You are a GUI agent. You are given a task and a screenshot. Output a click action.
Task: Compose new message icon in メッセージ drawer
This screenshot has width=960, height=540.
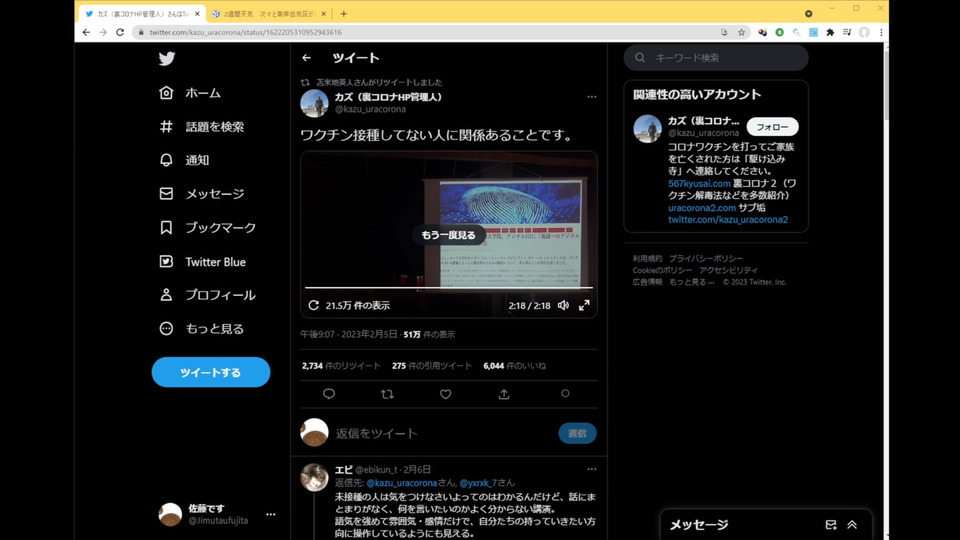click(x=831, y=525)
